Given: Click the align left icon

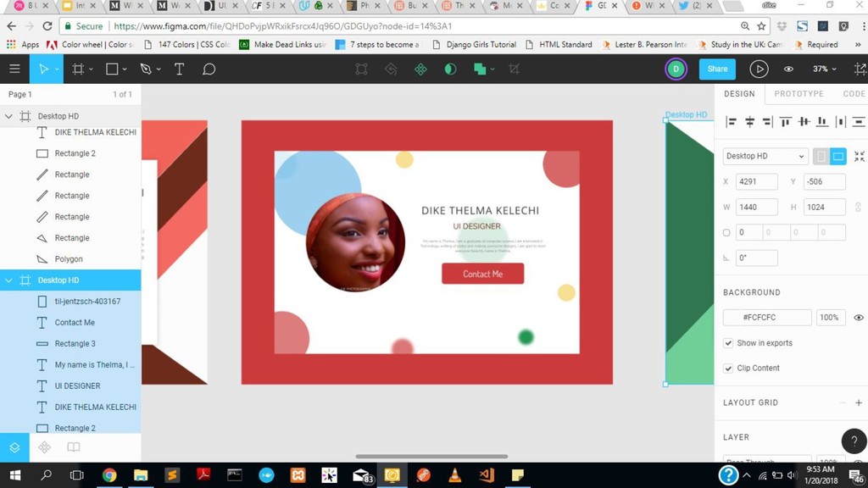Looking at the screenshot, I should point(732,122).
